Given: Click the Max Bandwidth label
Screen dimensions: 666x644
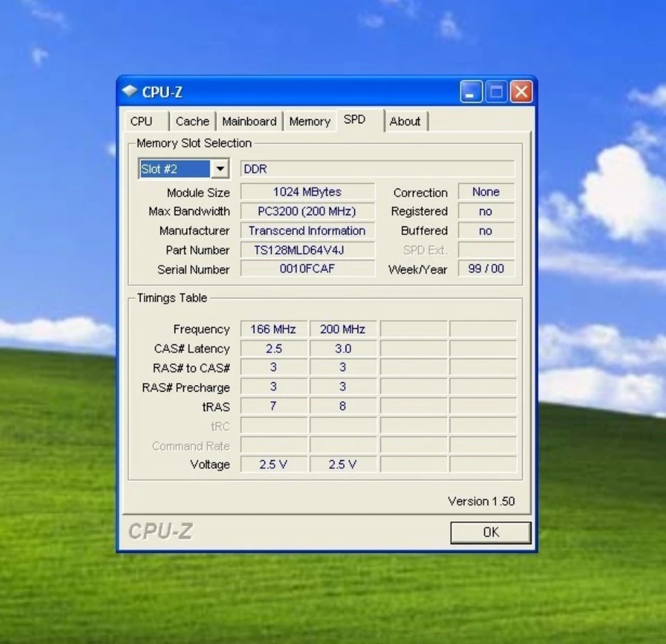Looking at the screenshot, I should click(189, 212).
